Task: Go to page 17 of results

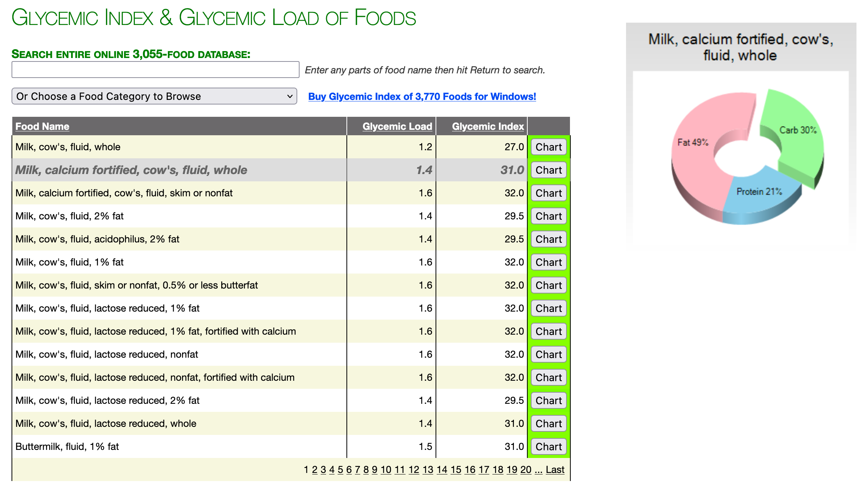Action: (x=484, y=469)
